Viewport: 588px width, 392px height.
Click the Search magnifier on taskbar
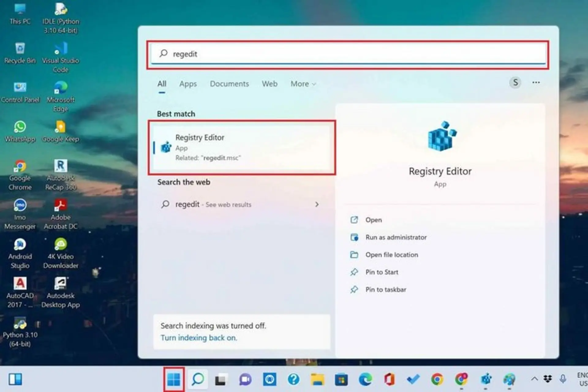pos(198,380)
